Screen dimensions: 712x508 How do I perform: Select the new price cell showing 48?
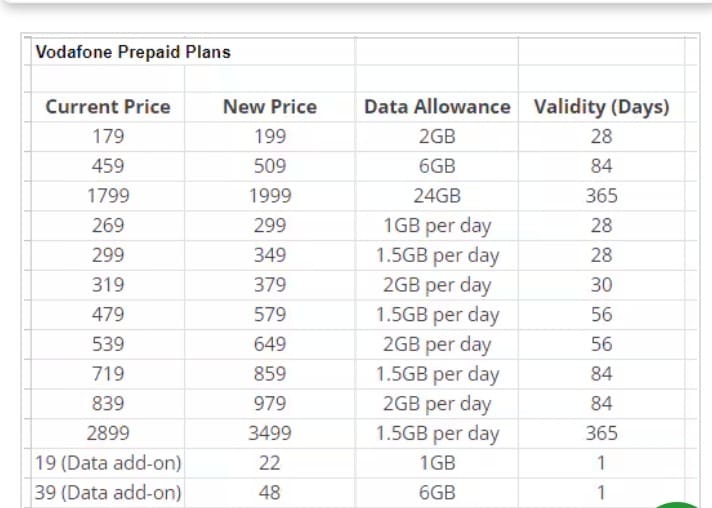coord(269,493)
